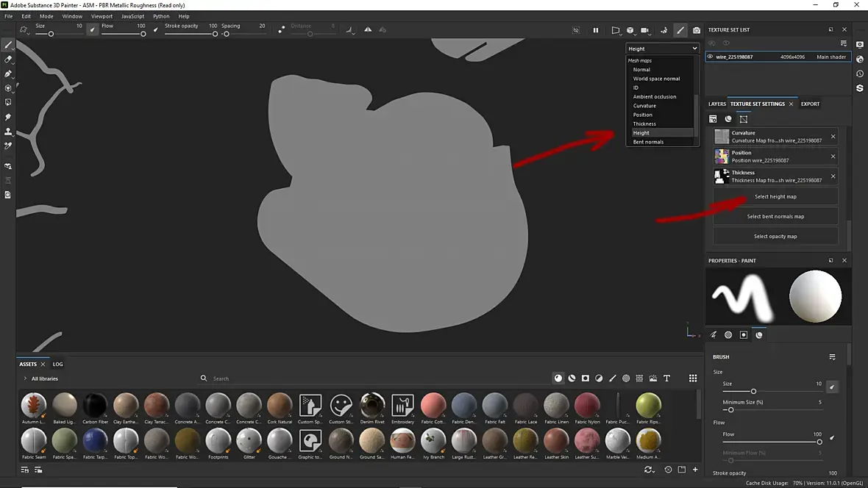Open the perspective view dropdown icon
Viewport: 868px width, 488px height.
tap(615, 30)
